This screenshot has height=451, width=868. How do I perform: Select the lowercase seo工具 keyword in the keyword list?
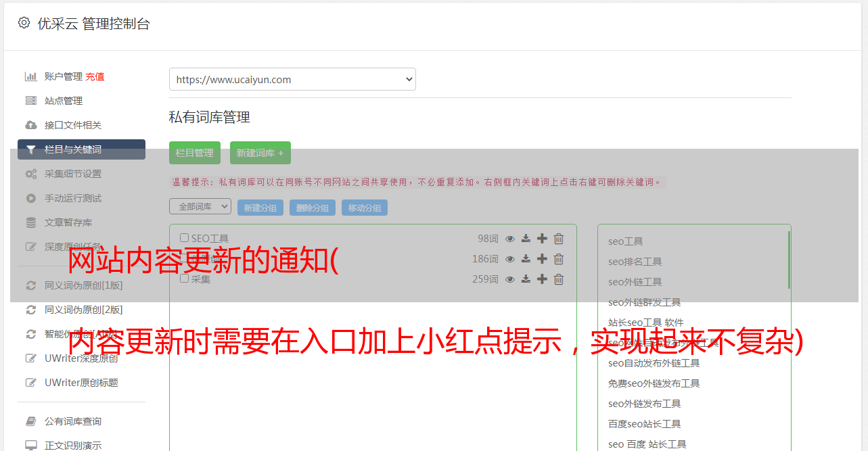coord(626,241)
